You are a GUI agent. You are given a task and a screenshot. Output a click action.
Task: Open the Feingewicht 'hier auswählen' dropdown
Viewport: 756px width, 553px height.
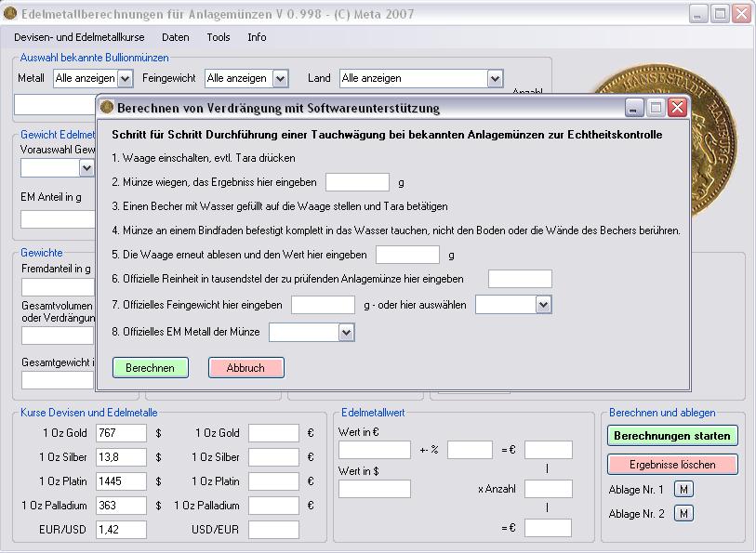click(543, 305)
